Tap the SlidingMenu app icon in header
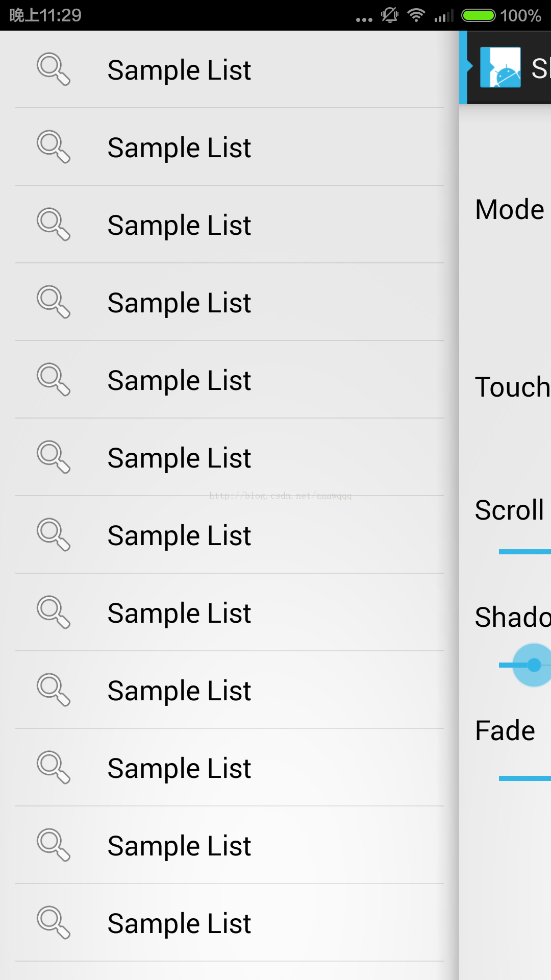This screenshot has height=980, width=551. click(500, 67)
